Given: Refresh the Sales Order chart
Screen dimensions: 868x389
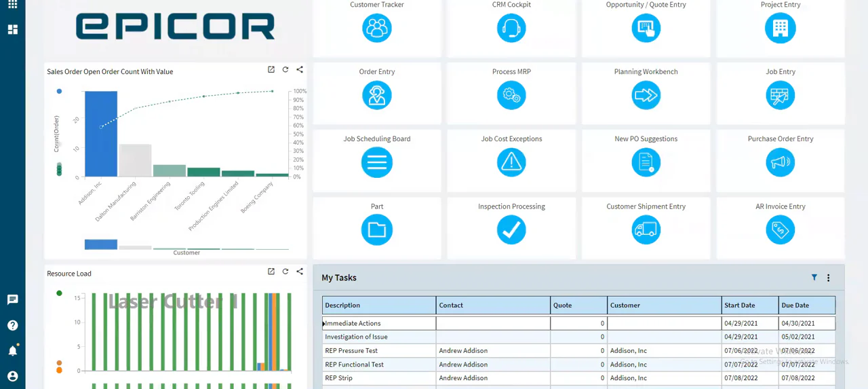Looking at the screenshot, I should pos(285,70).
